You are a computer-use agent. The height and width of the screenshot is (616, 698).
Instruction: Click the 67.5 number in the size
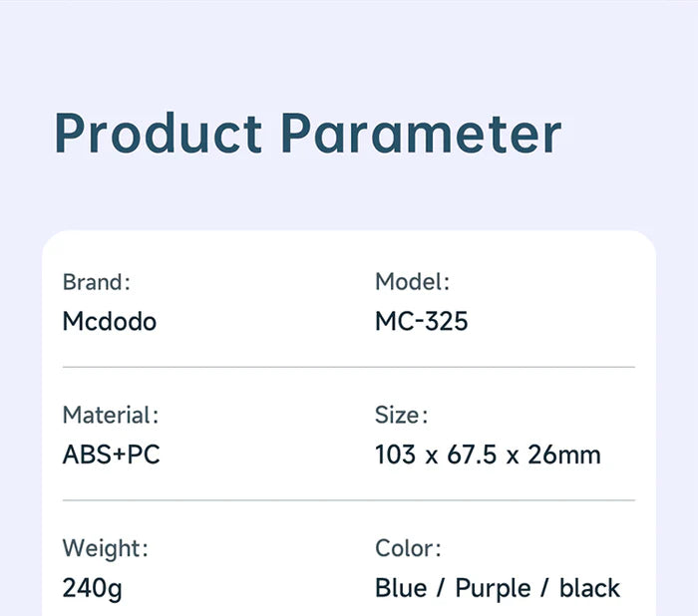pos(473,456)
